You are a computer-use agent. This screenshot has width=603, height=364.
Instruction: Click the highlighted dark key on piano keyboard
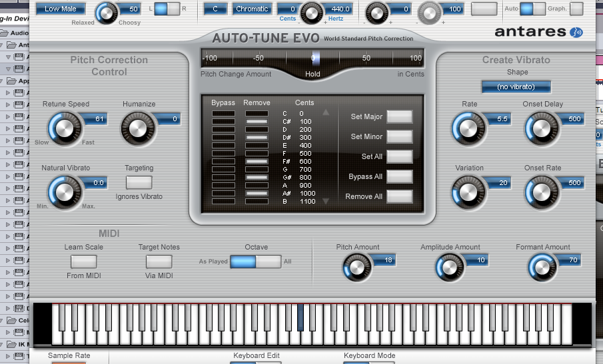(x=301, y=317)
